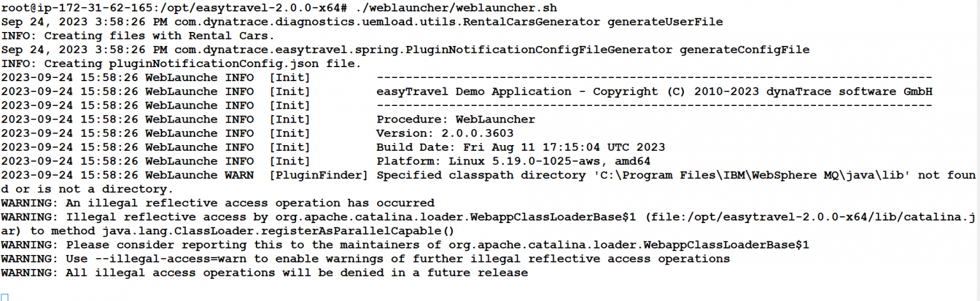The width and height of the screenshot is (980, 301).
Task: Click the terminal cursor at the bottom
Action: click(x=5, y=297)
